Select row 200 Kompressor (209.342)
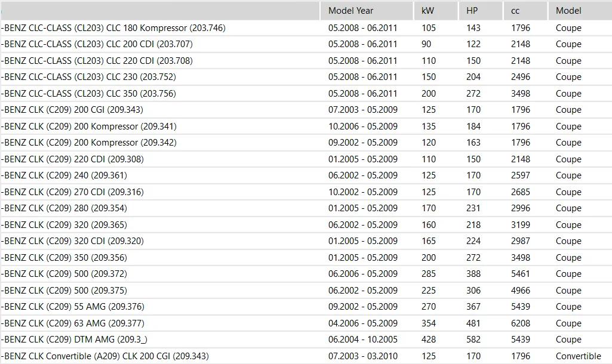Viewport: 612px width, 364px height. coord(306,143)
